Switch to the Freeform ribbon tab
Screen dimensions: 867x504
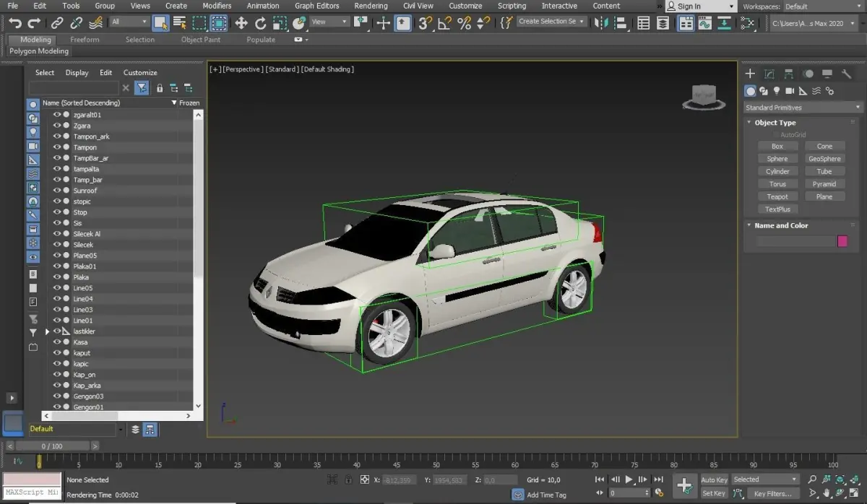click(85, 40)
